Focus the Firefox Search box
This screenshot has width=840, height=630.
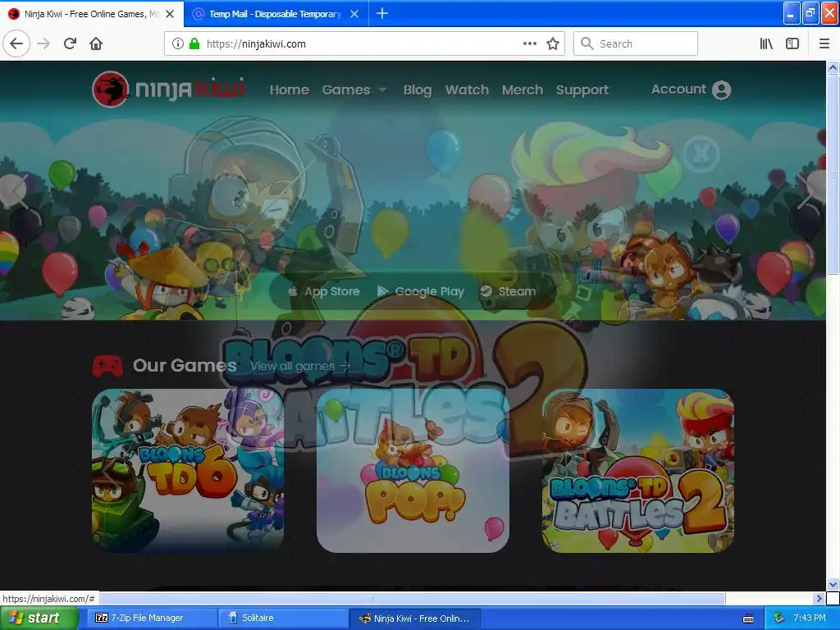[636, 44]
